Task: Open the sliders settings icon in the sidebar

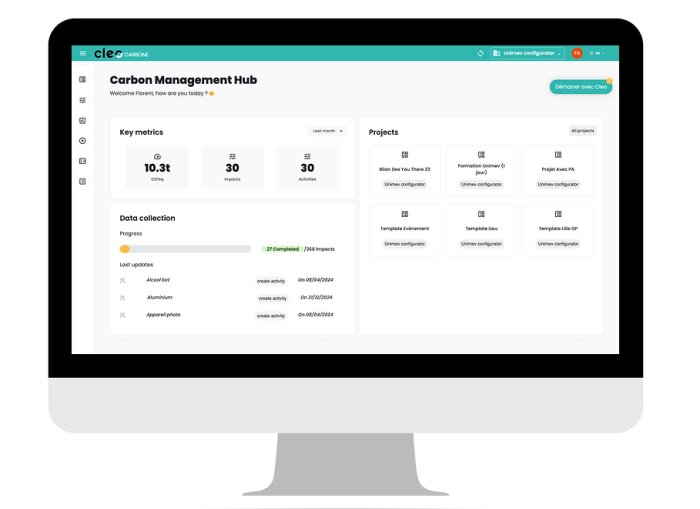Action: [x=82, y=100]
